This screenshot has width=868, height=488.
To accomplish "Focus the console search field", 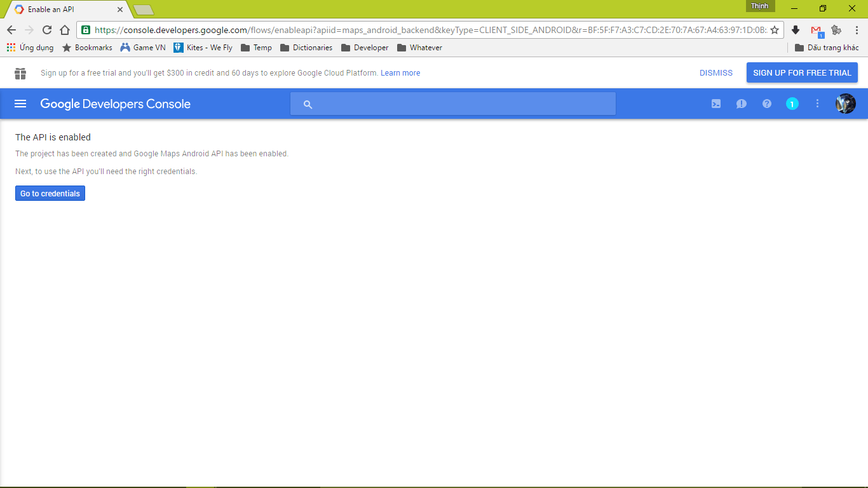I will click(x=453, y=104).
